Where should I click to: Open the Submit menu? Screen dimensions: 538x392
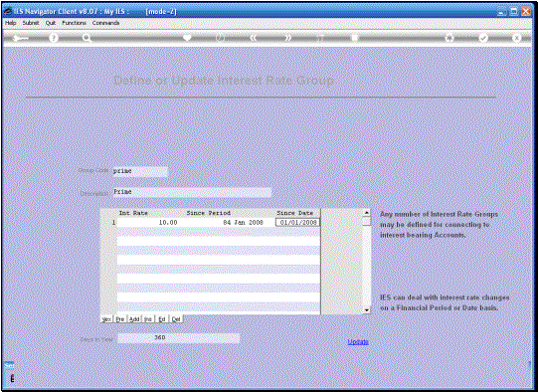point(31,23)
